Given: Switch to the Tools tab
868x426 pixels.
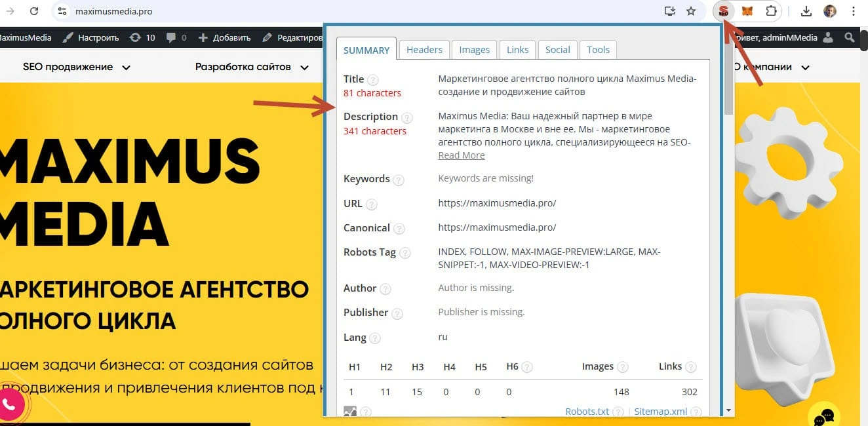Looking at the screenshot, I should click(599, 49).
